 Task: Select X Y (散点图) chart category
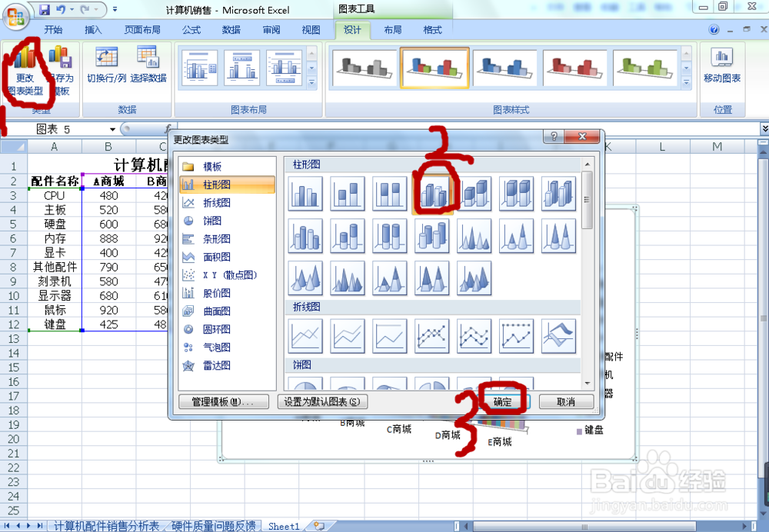227,275
